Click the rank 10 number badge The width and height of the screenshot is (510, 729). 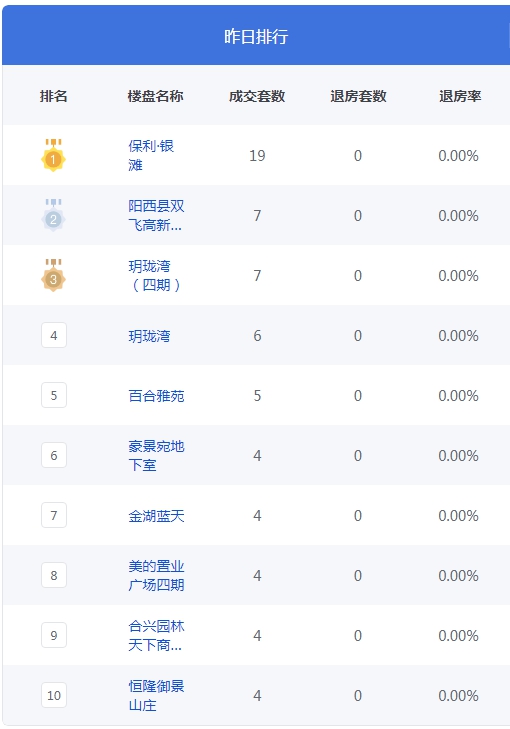click(54, 695)
